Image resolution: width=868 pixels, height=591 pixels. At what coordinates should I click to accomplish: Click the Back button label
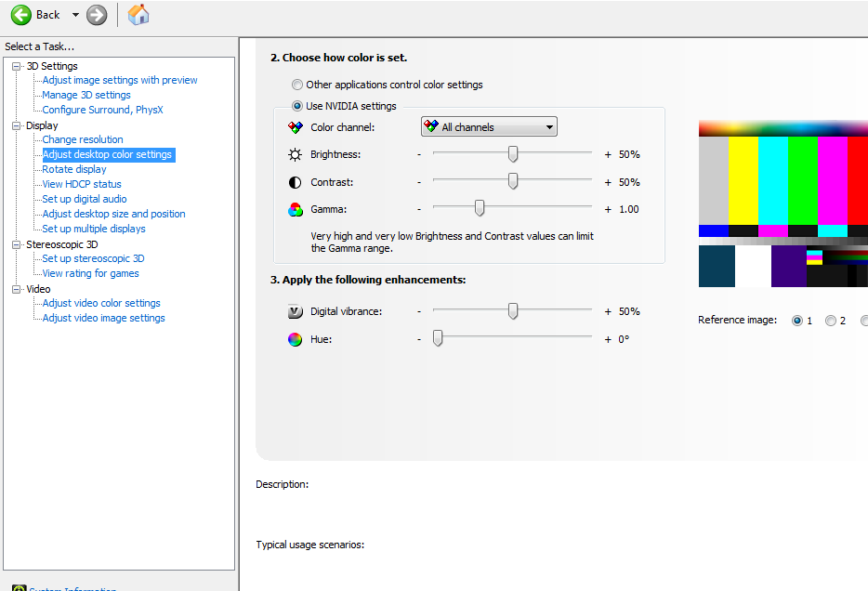(48, 15)
